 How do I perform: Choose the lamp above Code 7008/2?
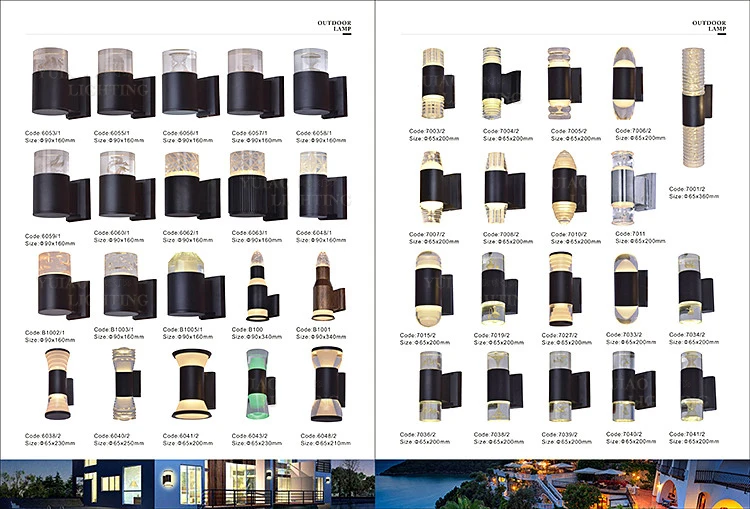(505, 187)
